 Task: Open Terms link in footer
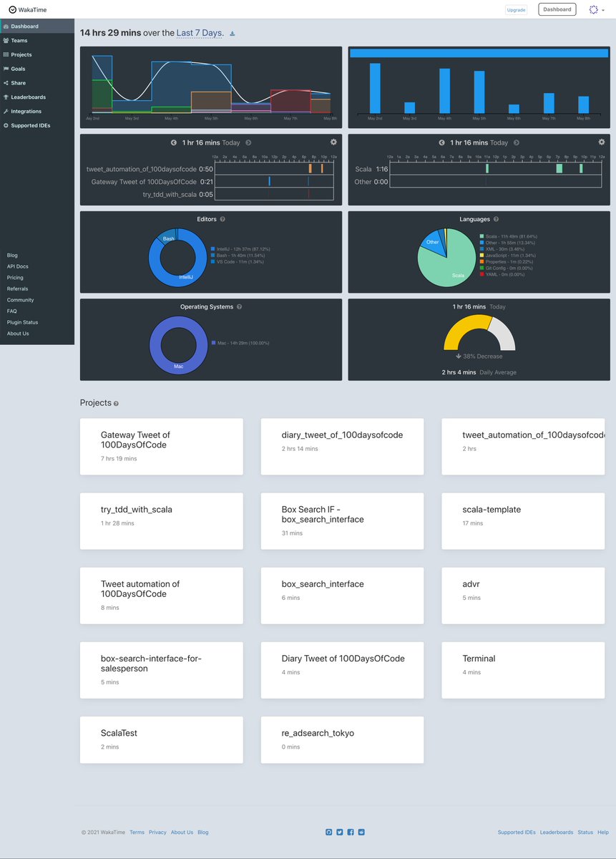[137, 833]
